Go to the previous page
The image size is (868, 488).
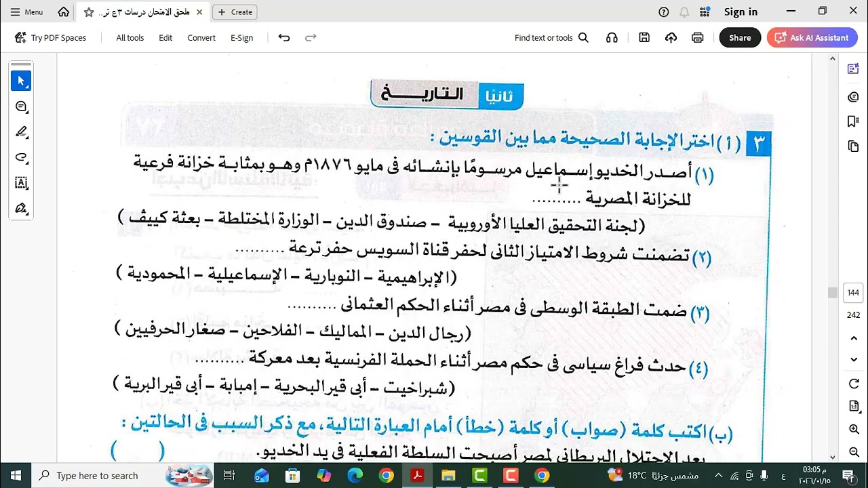(x=854, y=338)
